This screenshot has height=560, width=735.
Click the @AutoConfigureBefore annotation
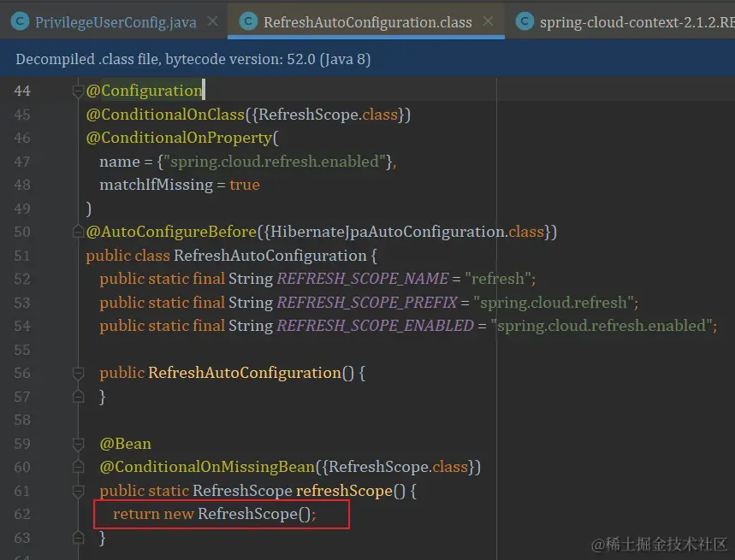(171, 232)
